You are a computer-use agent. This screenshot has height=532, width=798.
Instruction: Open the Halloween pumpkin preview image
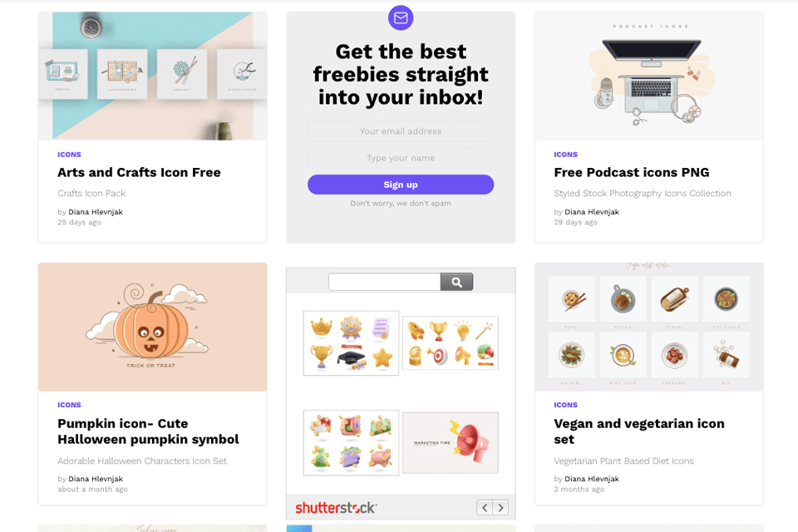[x=153, y=327]
